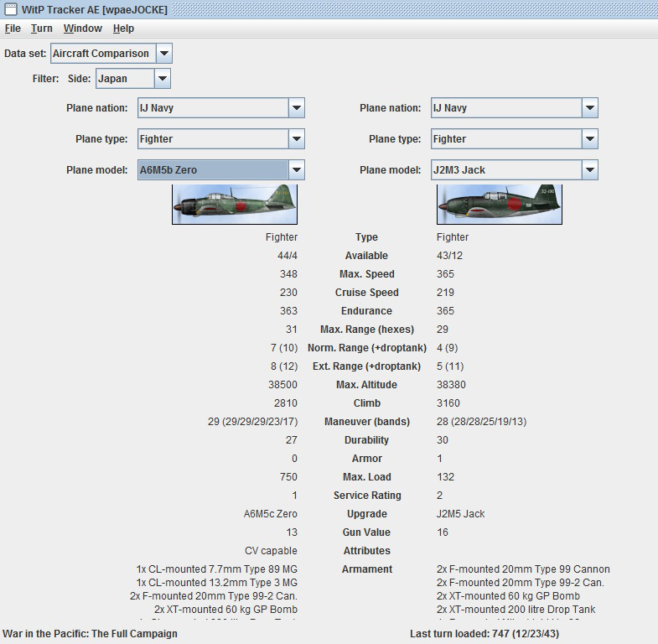
Task: Click the Climb row label
Action: pyautogui.click(x=367, y=403)
